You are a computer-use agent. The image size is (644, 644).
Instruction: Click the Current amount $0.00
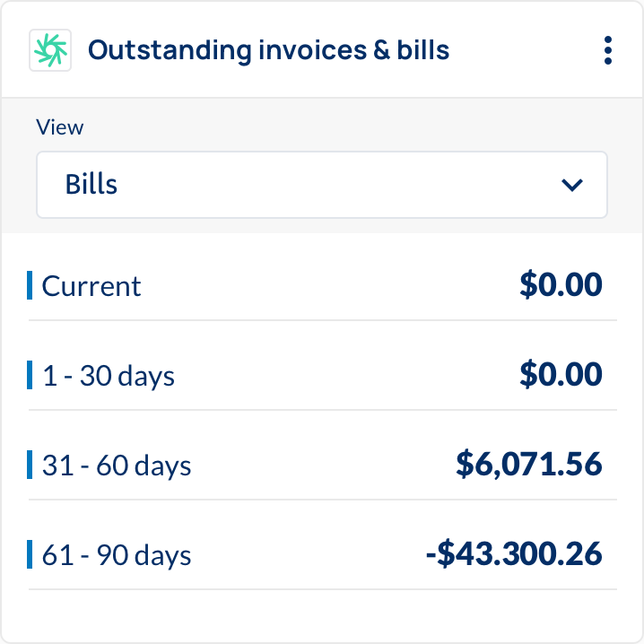(x=561, y=284)
